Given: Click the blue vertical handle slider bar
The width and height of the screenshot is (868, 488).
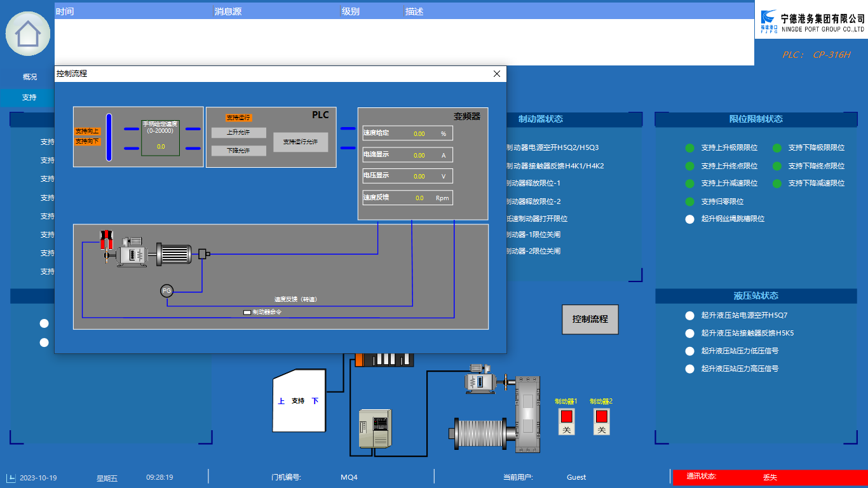Looking at the screenshot, I should (109, 137).
